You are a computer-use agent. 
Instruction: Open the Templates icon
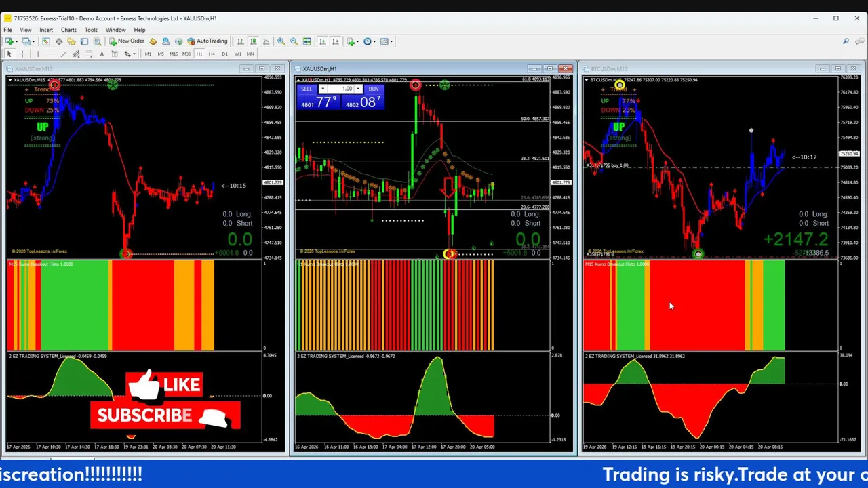coord(384,41)
